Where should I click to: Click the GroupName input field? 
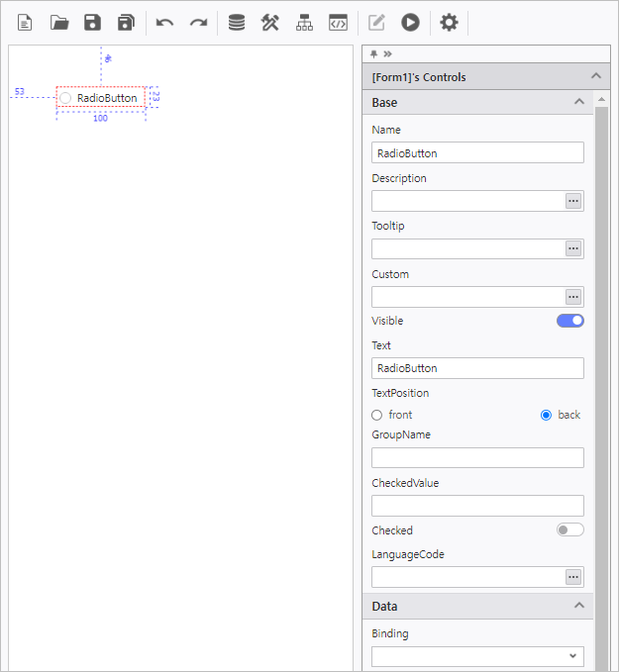click(477, 457)
